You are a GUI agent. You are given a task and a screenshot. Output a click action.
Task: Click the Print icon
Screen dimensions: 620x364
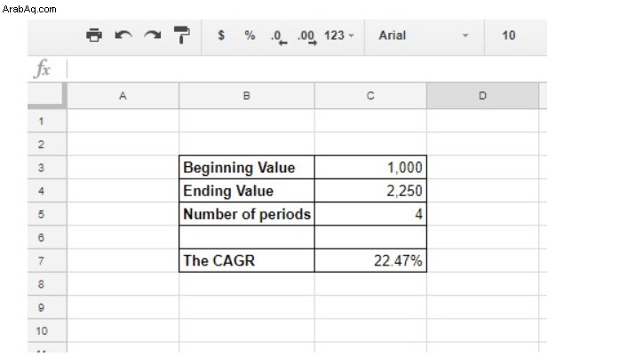coord(94,36)
